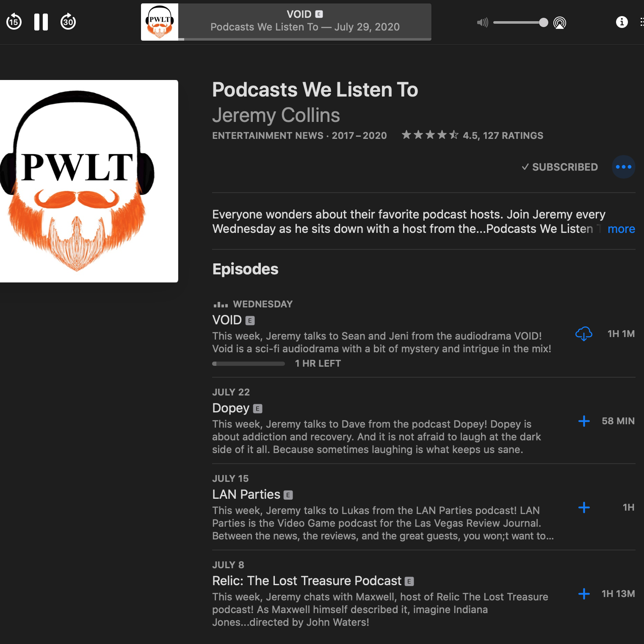Add Dopey episode with the plus icon

pos(584,421)
